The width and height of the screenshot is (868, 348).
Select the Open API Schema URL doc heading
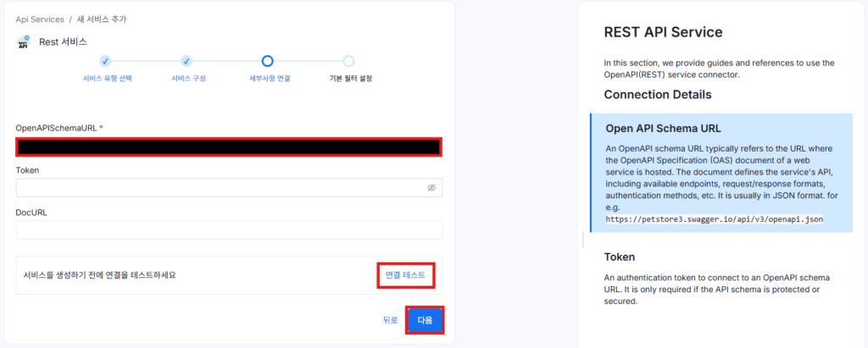[663, 129]
